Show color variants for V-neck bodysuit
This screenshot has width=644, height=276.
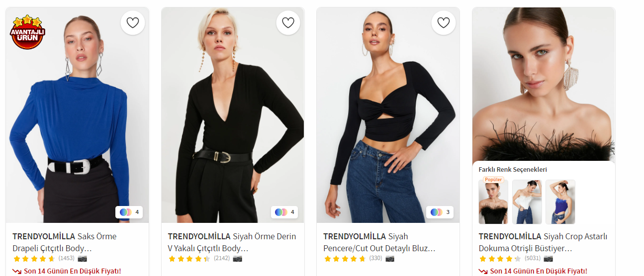(x=285, y=212)
